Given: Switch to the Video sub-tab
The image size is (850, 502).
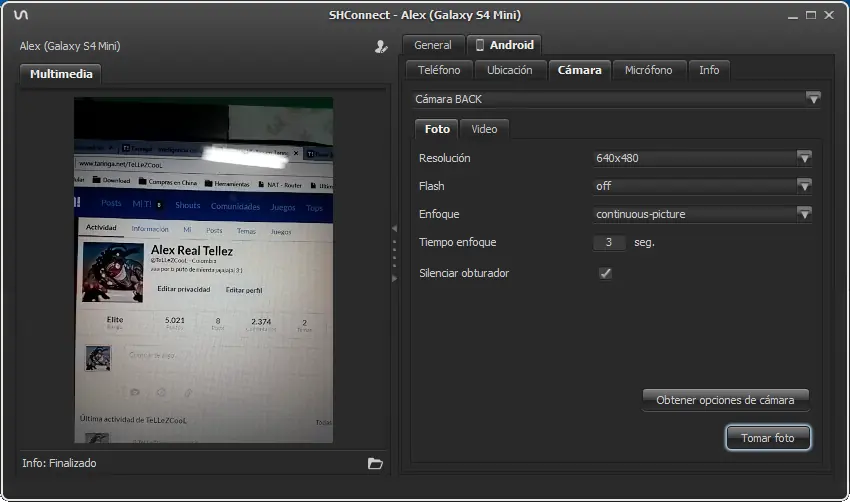Looking at the screenshot, I should [x=484, y=129].
